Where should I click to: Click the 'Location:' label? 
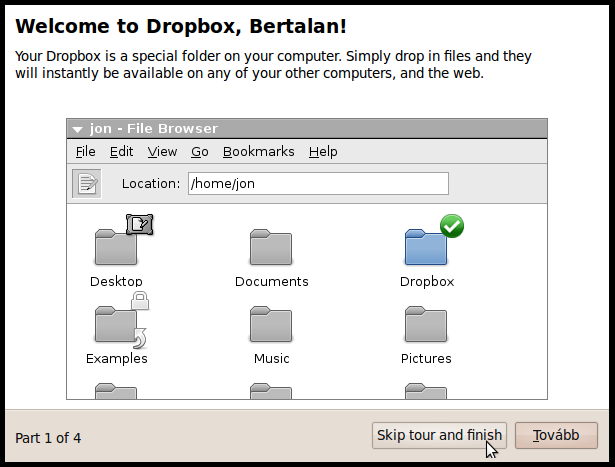pos(151,184)
